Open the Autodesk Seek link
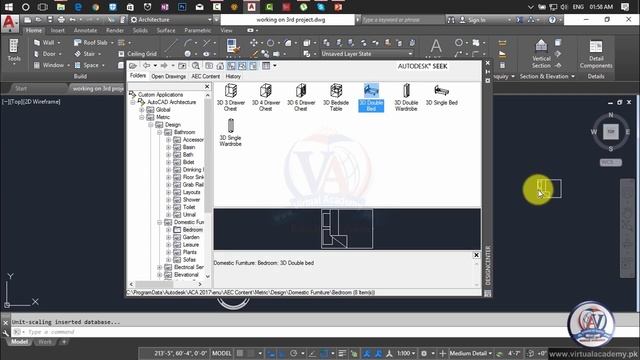 (422, 66)
